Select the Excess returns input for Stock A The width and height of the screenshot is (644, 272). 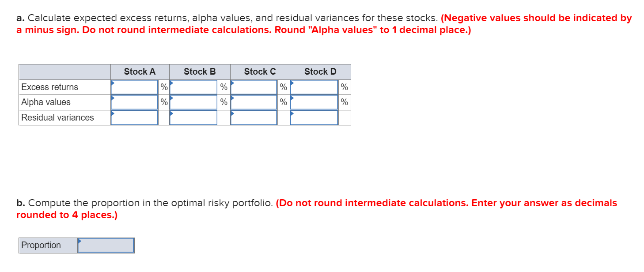coord(134,87)
